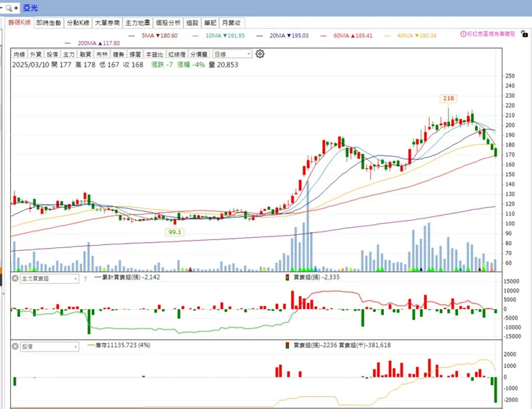Switch to 即時走勢 tab
Viewport: 532px width, 409px height.
(x=49, y=23)
